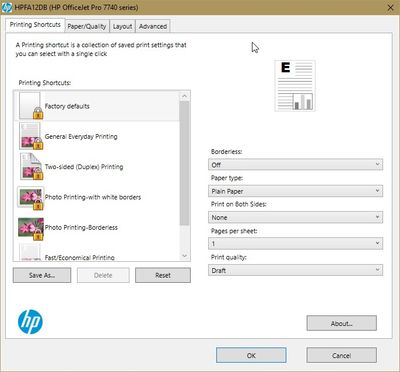Click the Fast/Economical Printing icon
This screenshot has width=400, height=372.
pyautogui.click(x=30, y=253)
